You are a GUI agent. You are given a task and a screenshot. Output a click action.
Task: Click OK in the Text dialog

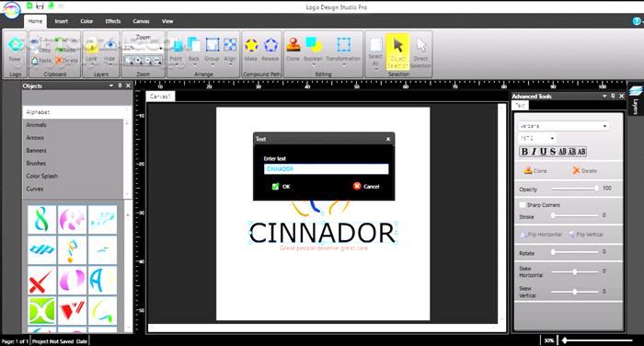point(282,187)
